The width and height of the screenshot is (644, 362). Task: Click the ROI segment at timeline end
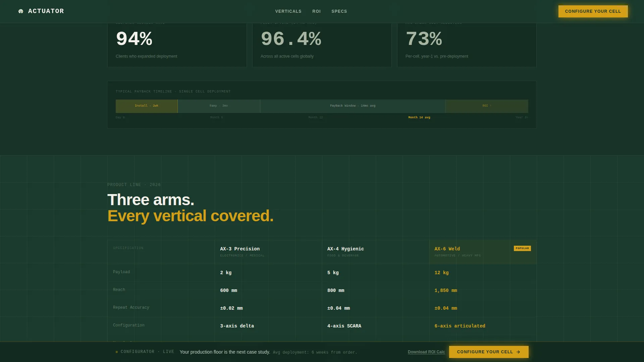487,106
